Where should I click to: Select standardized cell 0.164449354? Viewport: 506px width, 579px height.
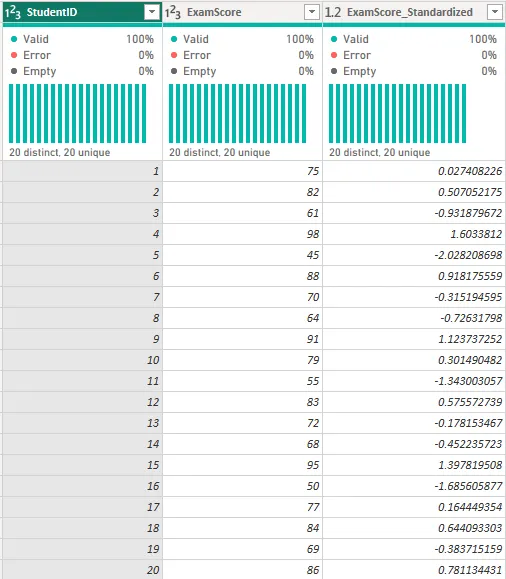tap(414, 507)
